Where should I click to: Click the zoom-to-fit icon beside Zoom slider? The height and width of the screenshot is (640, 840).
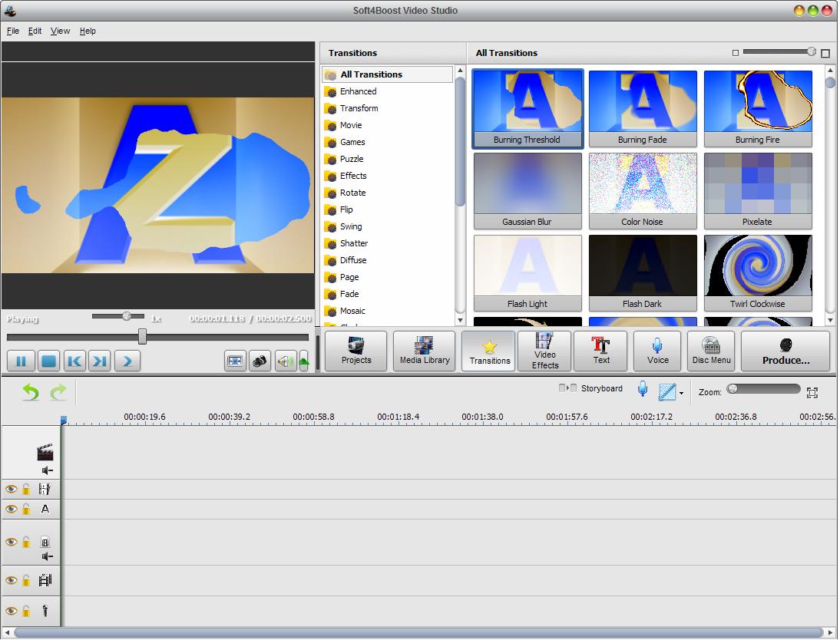pyautogui.click(x=812, y=392)
